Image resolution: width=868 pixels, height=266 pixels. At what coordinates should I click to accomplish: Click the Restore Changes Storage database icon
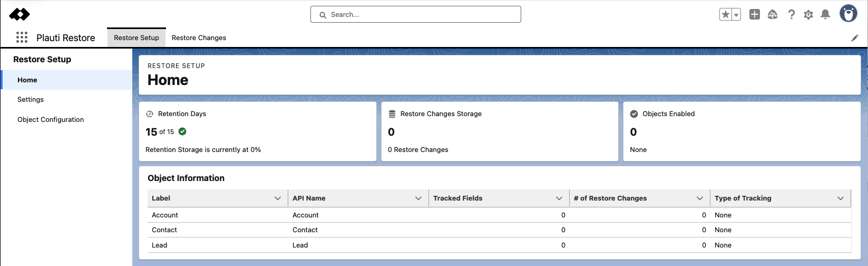coord(392,114)
